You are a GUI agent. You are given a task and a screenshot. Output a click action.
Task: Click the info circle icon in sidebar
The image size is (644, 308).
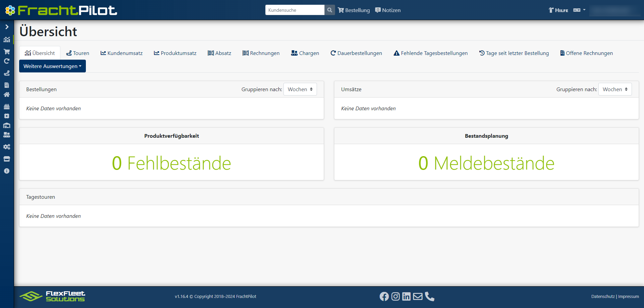coord(7,171)
